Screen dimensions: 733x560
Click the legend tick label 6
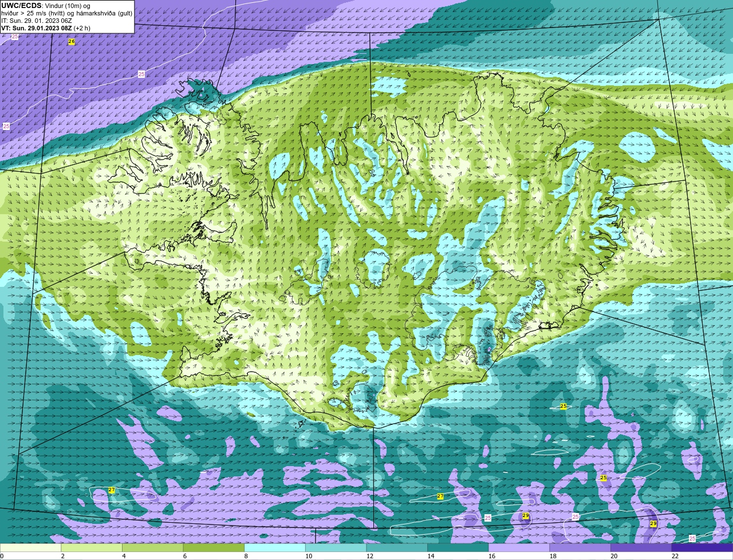click(x=185, y=556)
